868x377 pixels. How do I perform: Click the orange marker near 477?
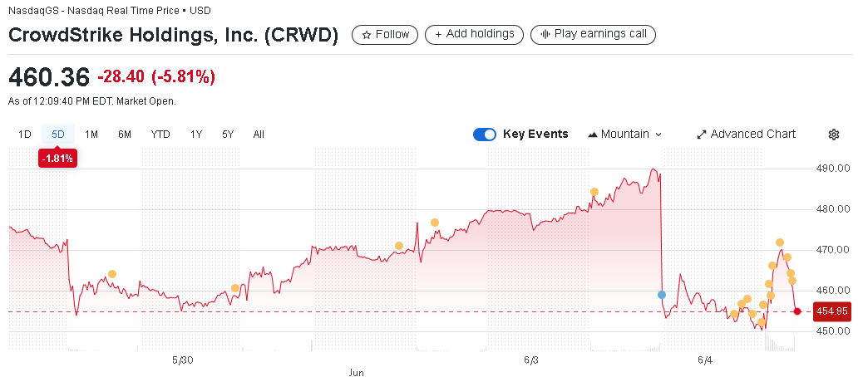(435, 223)
